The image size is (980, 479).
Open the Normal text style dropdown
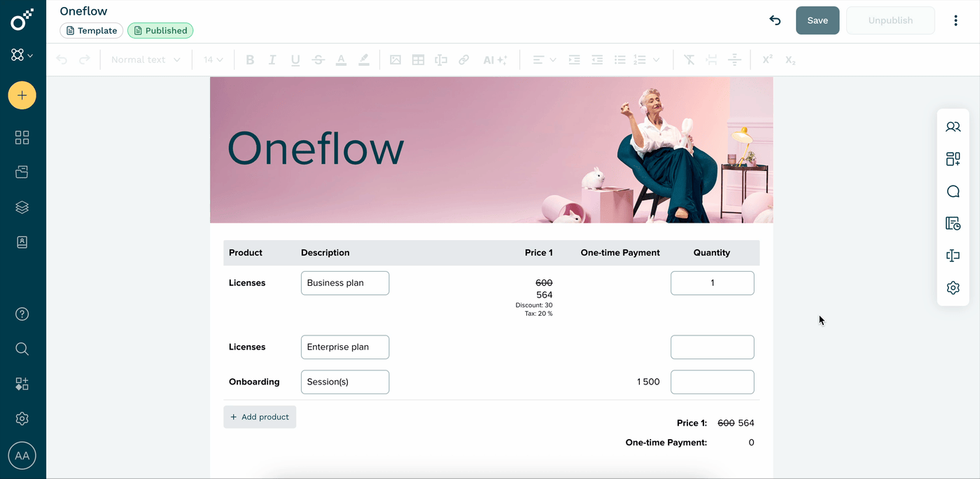(x=146, y=60)
